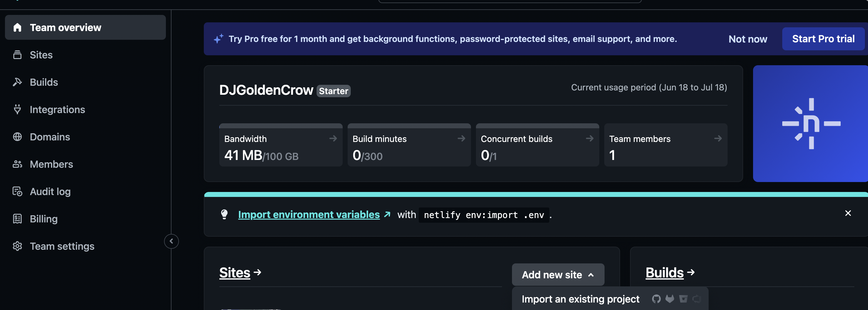Screen dimensions: 868x310
Task: Click the globe icon beside Domains
Action: coord(17,136)
